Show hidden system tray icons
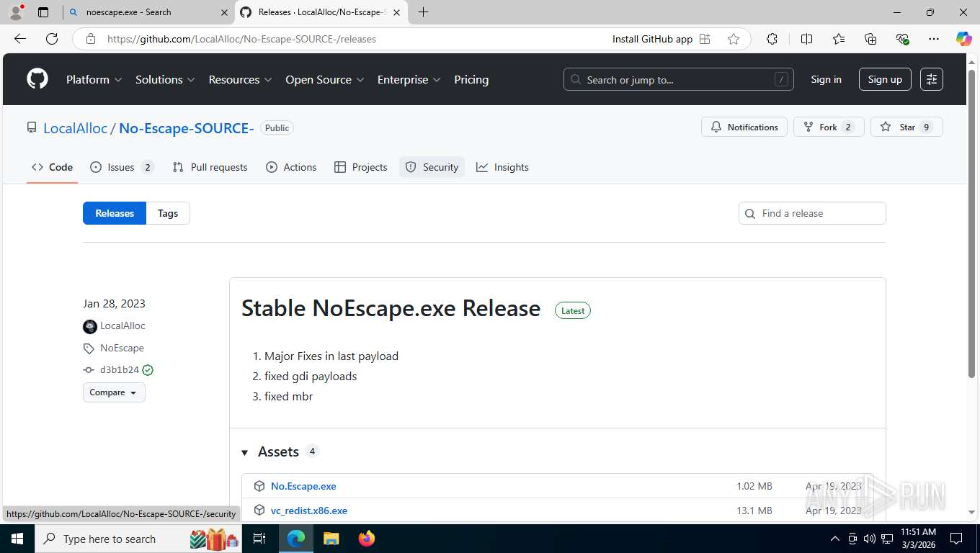Viewport: 980px width, 553px height. point(835,539)
